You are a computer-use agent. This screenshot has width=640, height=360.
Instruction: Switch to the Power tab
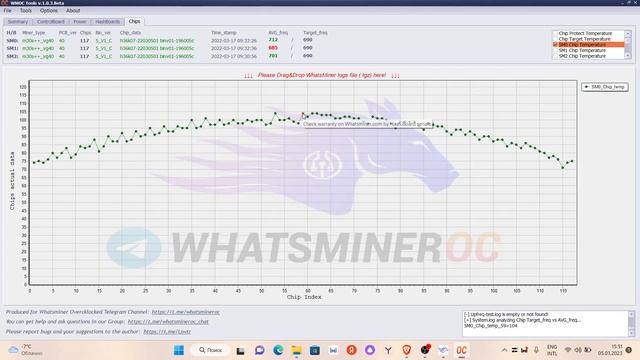click(80, 22)
